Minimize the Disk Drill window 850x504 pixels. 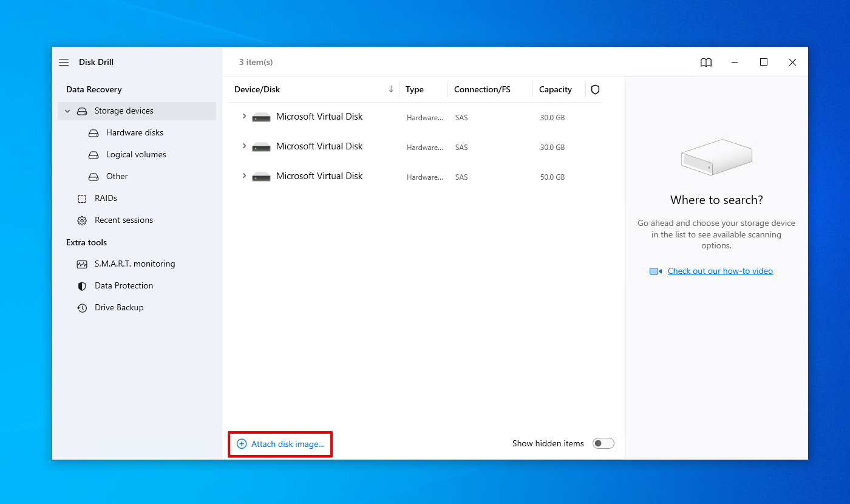point(735,62)
